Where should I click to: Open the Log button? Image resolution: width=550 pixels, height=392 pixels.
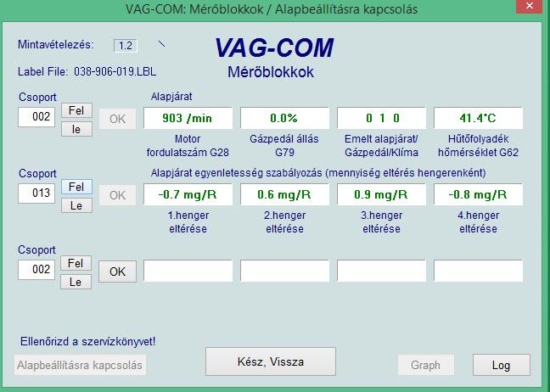tap(502, 365)
